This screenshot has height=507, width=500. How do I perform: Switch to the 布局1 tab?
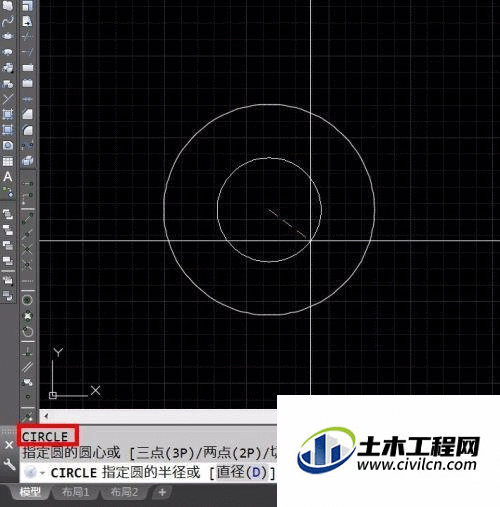[x=75, y=492]
